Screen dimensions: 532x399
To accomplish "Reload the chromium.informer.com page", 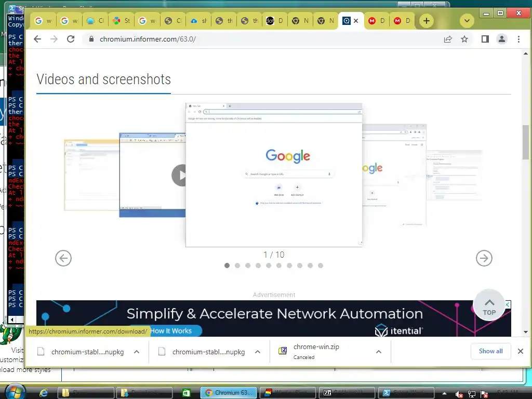I will (x=71, y=39).
